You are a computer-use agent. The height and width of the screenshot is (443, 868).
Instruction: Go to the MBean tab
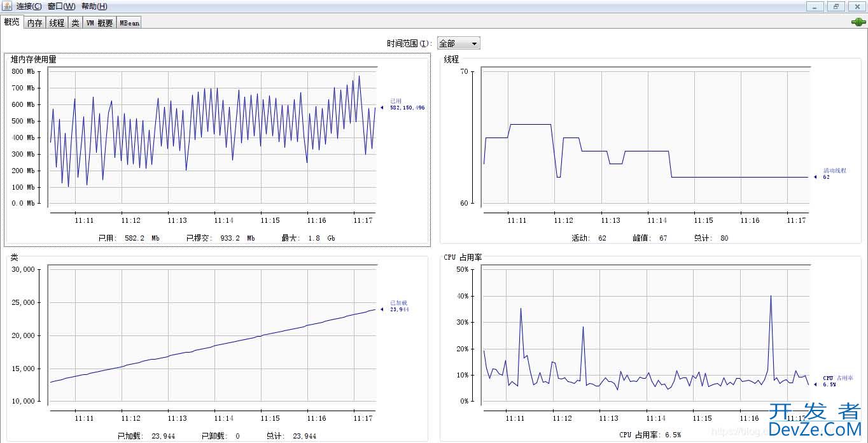(x=129, y=22)
